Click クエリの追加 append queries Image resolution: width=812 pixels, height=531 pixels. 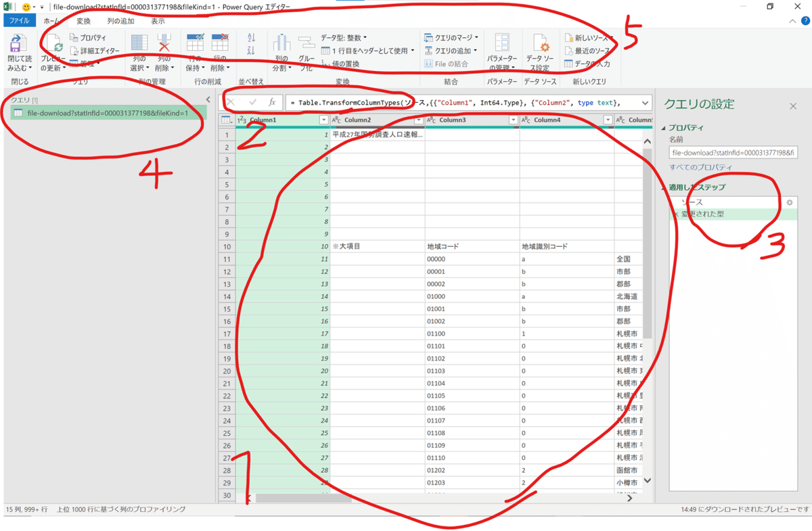click(x=451, y=51)
